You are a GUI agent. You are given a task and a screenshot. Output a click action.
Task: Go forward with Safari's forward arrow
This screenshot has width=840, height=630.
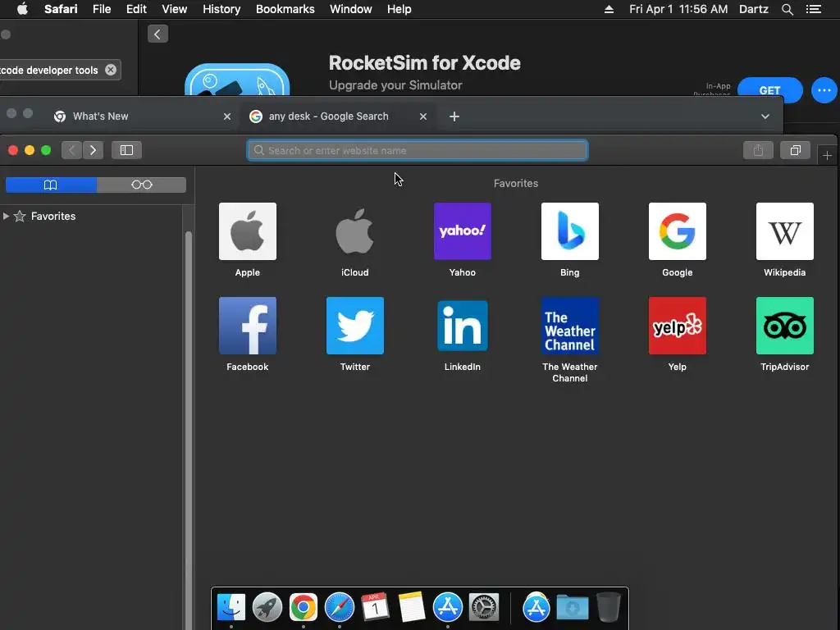[93, 150]
